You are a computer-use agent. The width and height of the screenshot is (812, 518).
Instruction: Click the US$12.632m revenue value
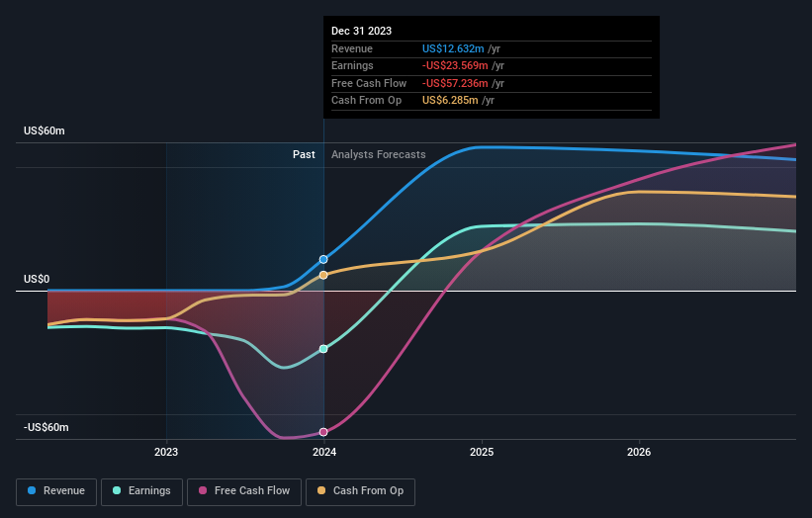coord(453,48)
